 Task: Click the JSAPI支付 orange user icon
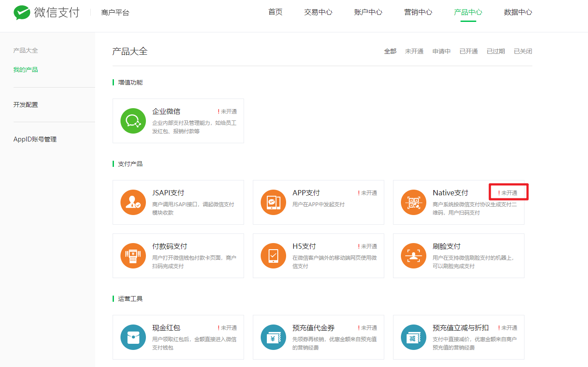pyautogui.click(x=133, y=202)
